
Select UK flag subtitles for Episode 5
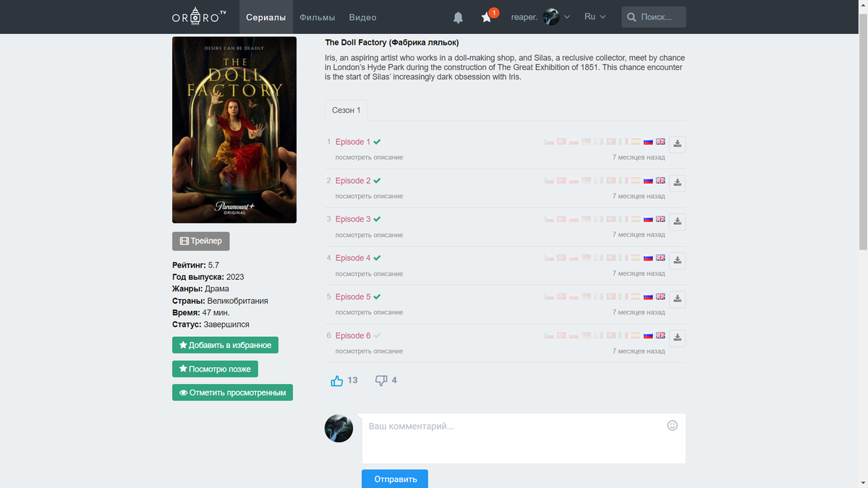coord(660,296)
